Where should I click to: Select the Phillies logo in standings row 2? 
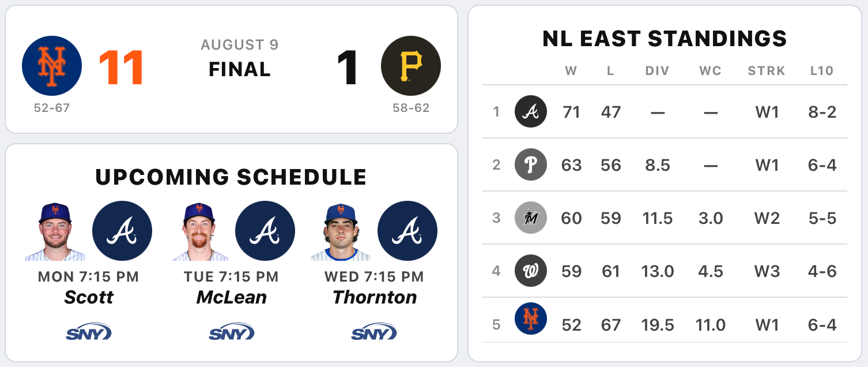coord(531,165)
